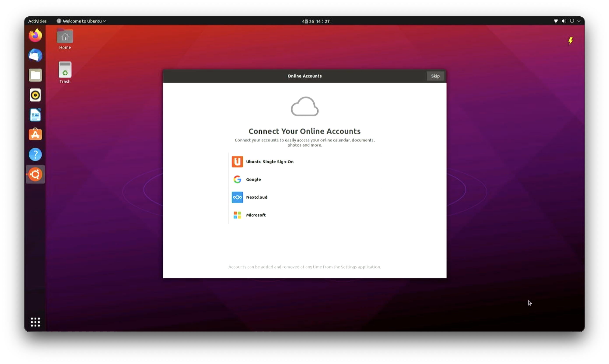
Task: Connect a Google account
Action: 253,180
